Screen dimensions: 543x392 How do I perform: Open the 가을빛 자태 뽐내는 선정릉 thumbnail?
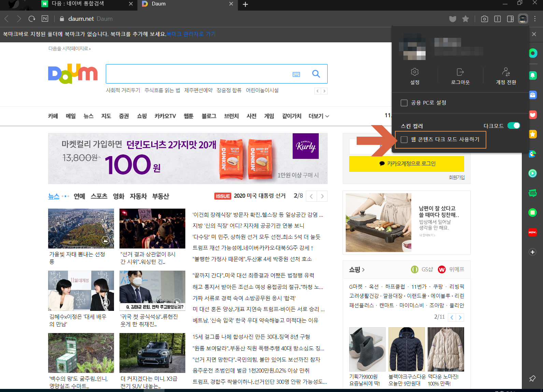coord(81,228)
